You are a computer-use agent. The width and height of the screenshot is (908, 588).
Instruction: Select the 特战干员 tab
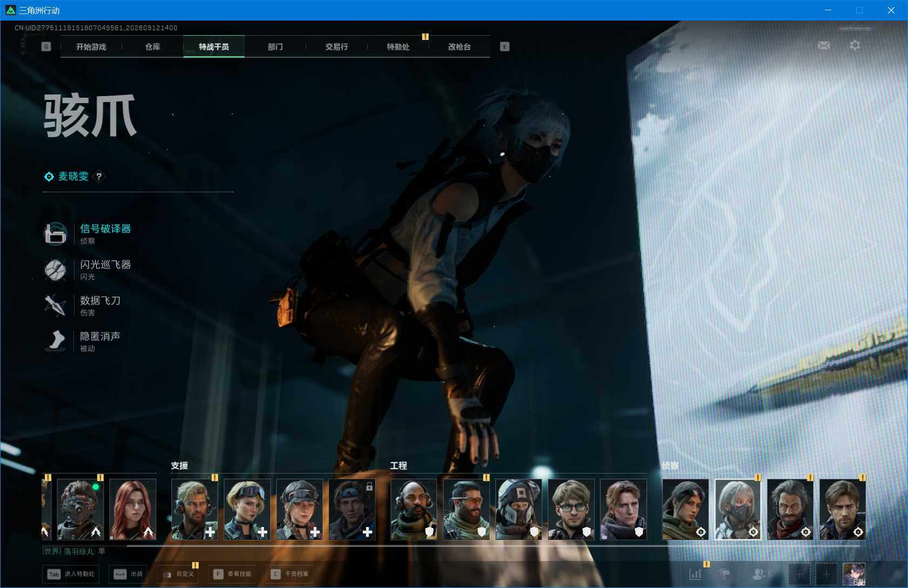tap(214, 47)
